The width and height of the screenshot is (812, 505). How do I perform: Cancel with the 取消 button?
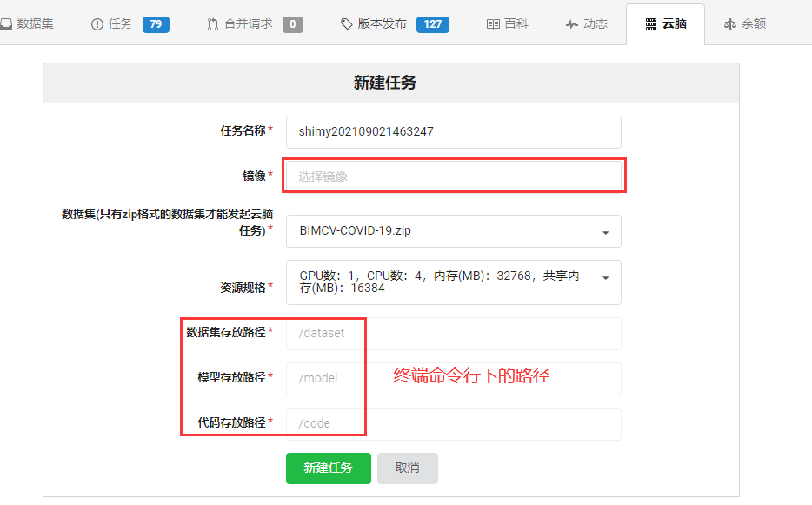(x=408, y=468)
